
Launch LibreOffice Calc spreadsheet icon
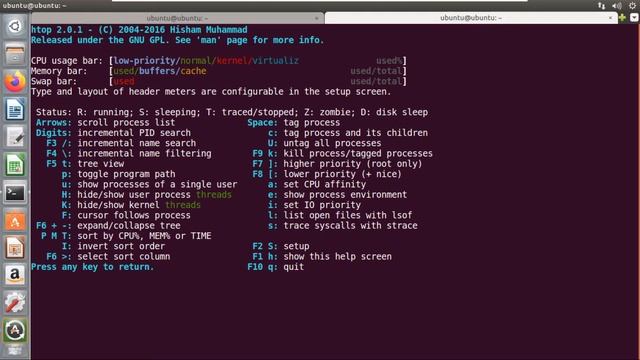point(15,165)
